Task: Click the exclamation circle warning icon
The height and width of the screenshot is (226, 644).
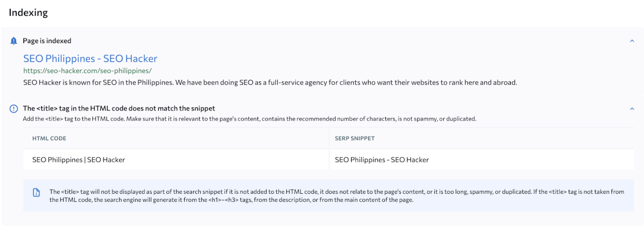Action: coord(14,109)
